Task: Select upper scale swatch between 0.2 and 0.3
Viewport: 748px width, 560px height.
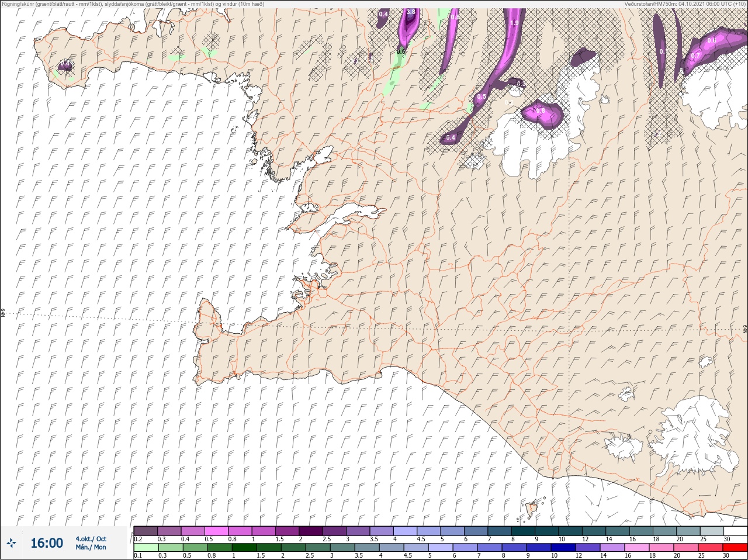Action: coord(146,531)
